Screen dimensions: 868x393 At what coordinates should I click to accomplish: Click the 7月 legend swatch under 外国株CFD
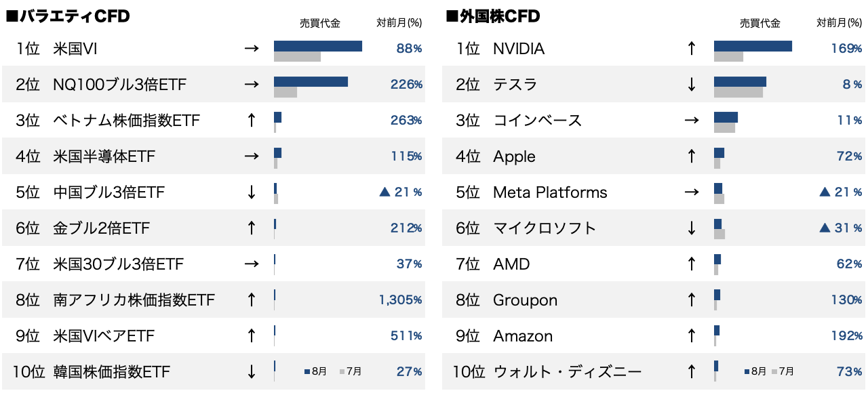point(773,372)
